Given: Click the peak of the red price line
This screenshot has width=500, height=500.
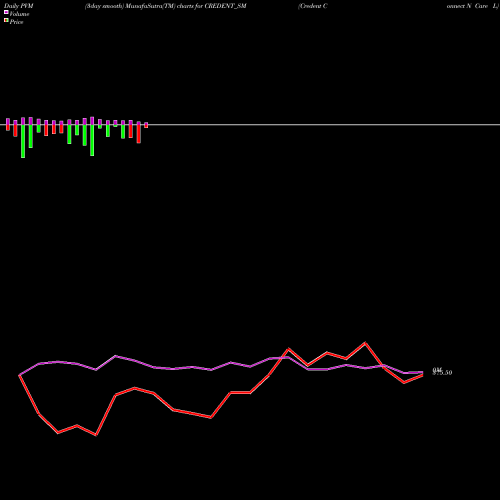Looking at the screenshot, I should (365, 343).
